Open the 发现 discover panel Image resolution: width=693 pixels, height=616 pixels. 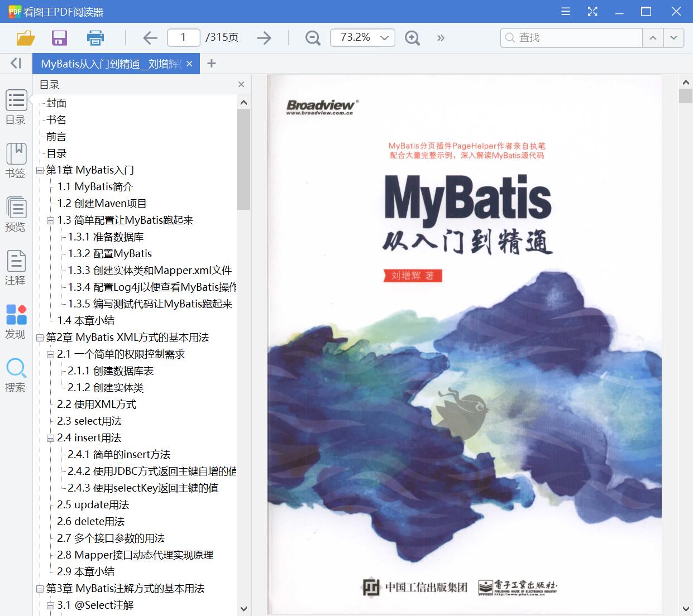tap(16, 321)
